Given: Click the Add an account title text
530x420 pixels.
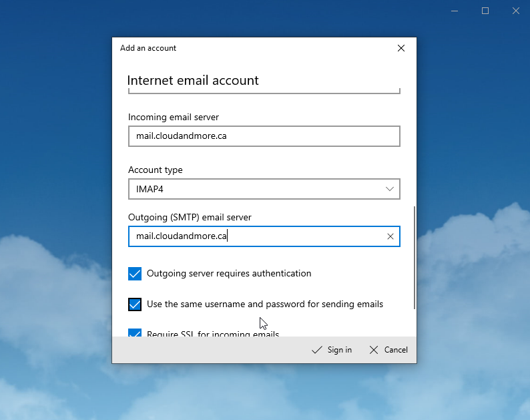Looking at the screenshot, I should coord(148,48).
